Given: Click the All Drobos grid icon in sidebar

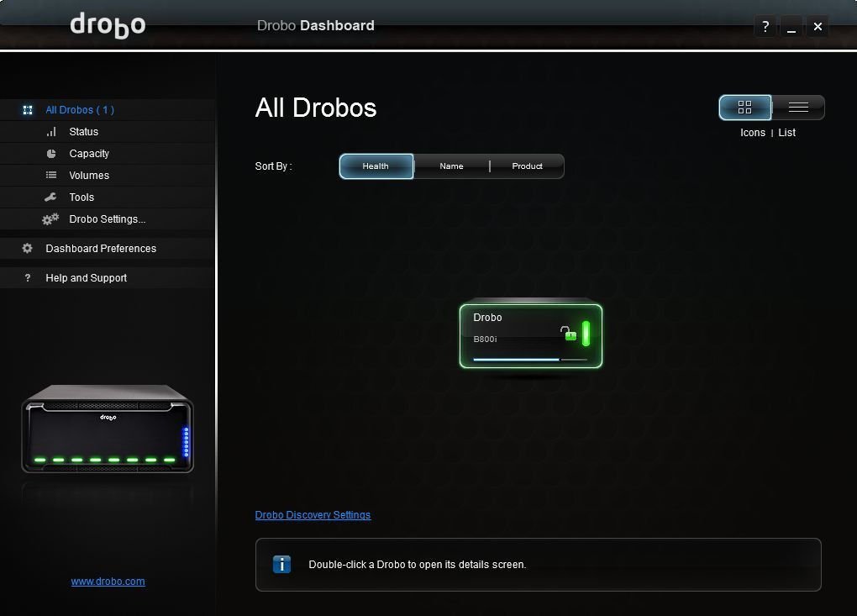Looking at the screenshot, I should (x=28, y=110).
